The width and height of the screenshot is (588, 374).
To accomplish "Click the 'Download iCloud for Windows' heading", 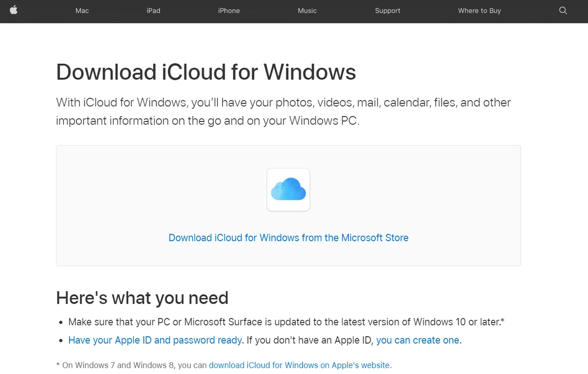I will click(x=206, y=72).
